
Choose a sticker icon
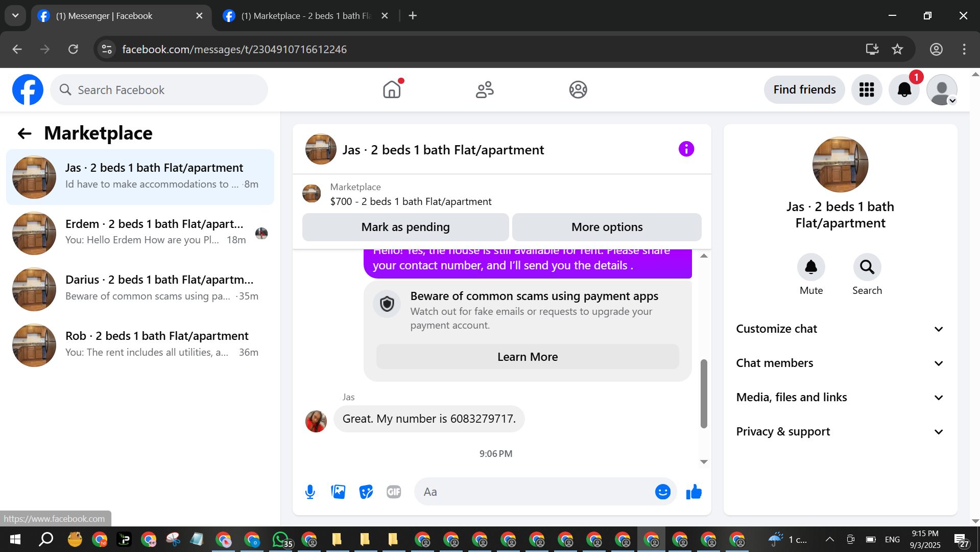point(366,492)
